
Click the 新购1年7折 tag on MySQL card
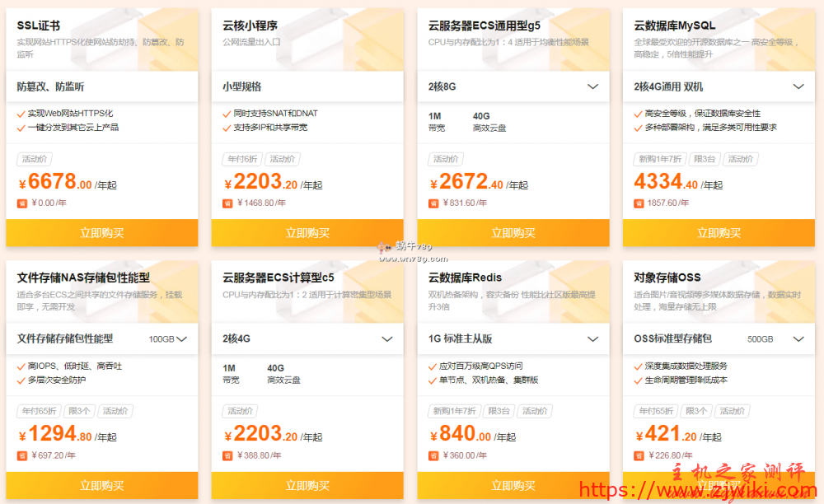660,159
